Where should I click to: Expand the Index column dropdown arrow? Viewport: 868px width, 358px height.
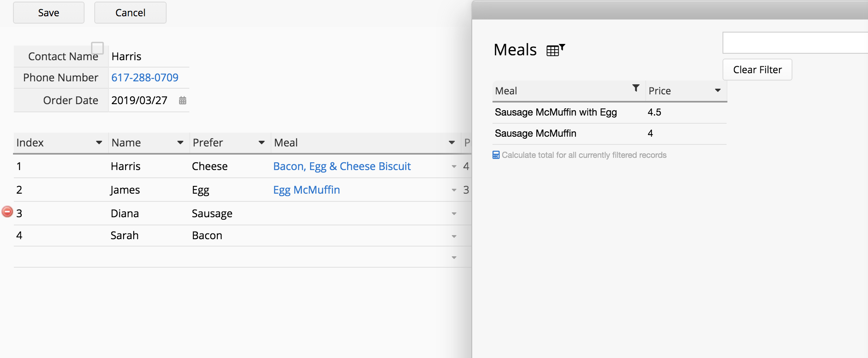(x=99, y=143)
